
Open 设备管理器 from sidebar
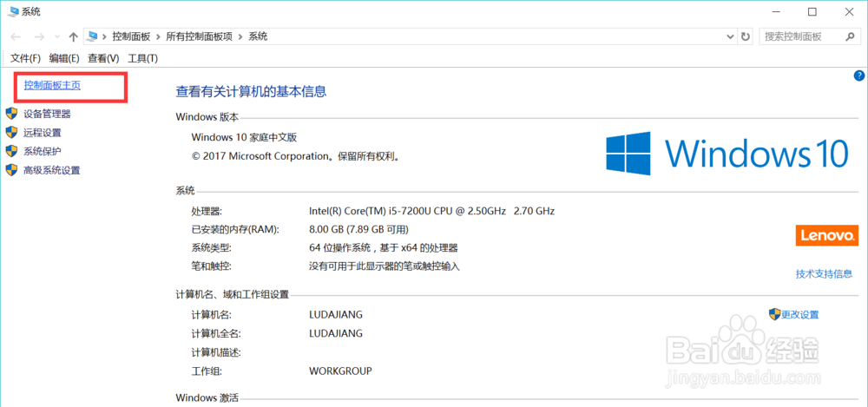point(47,114)
